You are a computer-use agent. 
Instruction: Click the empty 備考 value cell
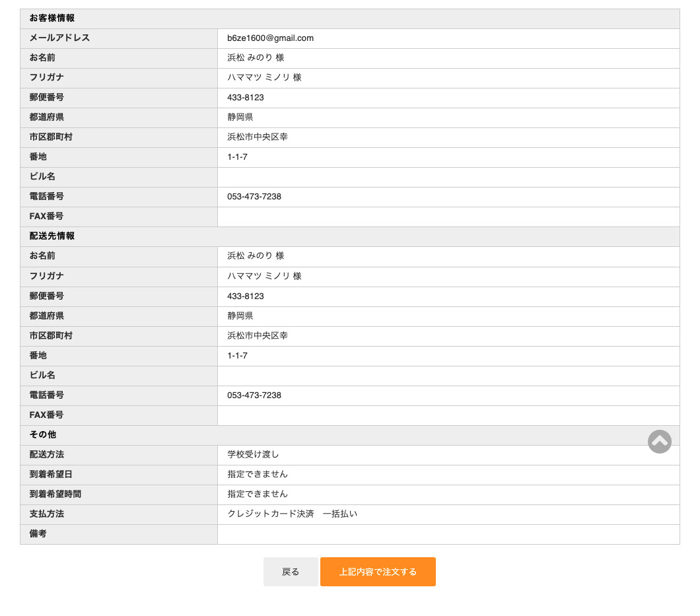point(448,534)
